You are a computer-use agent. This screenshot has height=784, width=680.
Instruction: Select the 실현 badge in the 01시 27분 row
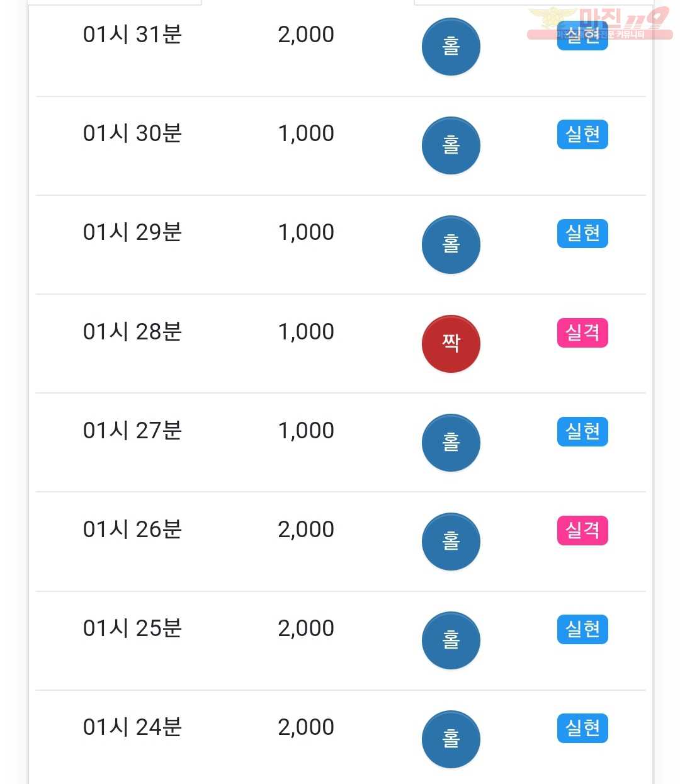coord(582,431)
